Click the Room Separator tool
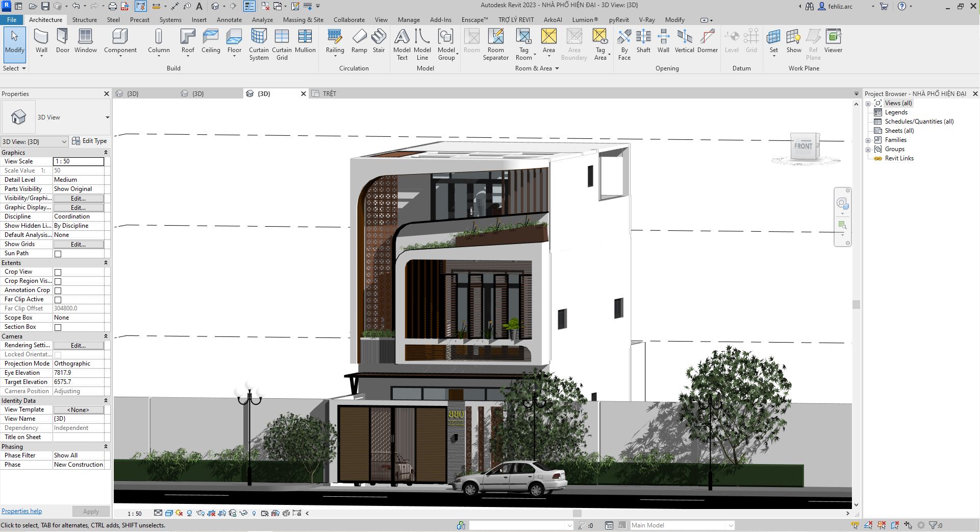The height and width of the screenshot is (532, 980). click(x=495, y=37)
